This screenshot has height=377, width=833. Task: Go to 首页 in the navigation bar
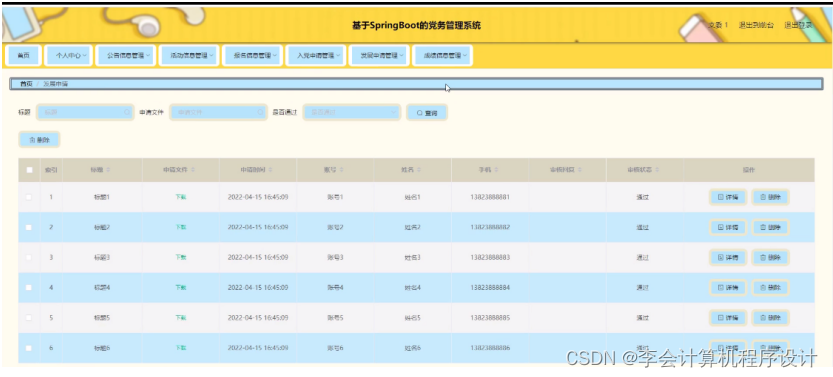pos(23,55)
